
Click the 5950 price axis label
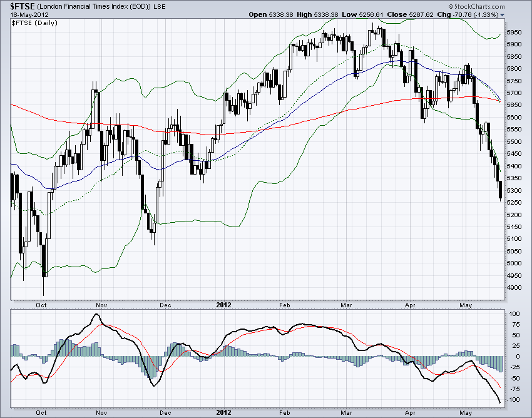point(514,33)
